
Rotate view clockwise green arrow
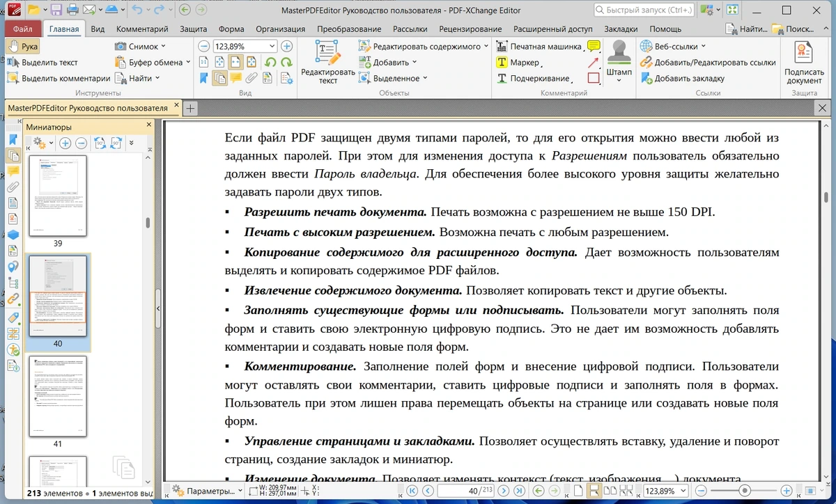pyautogui.click(x=287, y=62)
